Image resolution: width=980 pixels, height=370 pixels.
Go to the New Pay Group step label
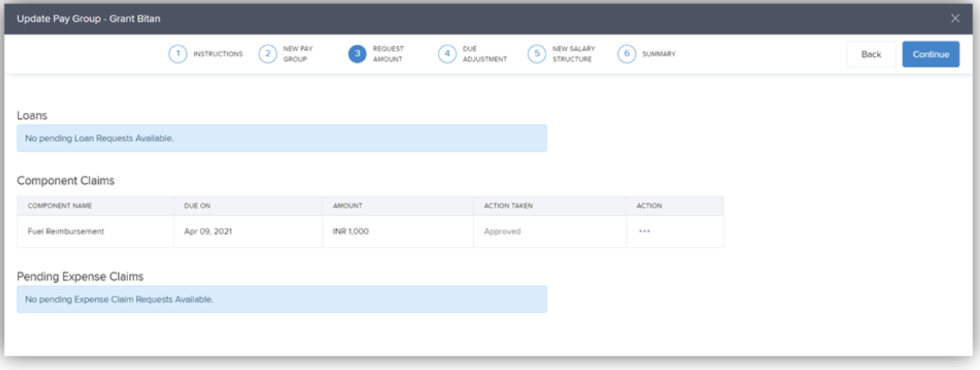(298, 54)
